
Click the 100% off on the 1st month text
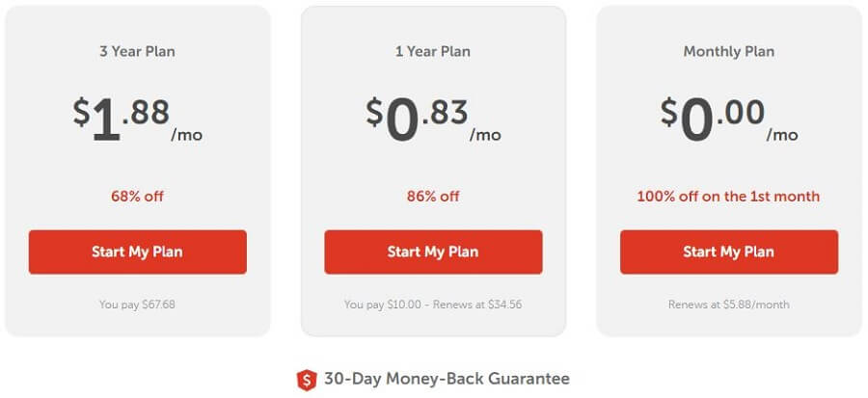(728, 197)
